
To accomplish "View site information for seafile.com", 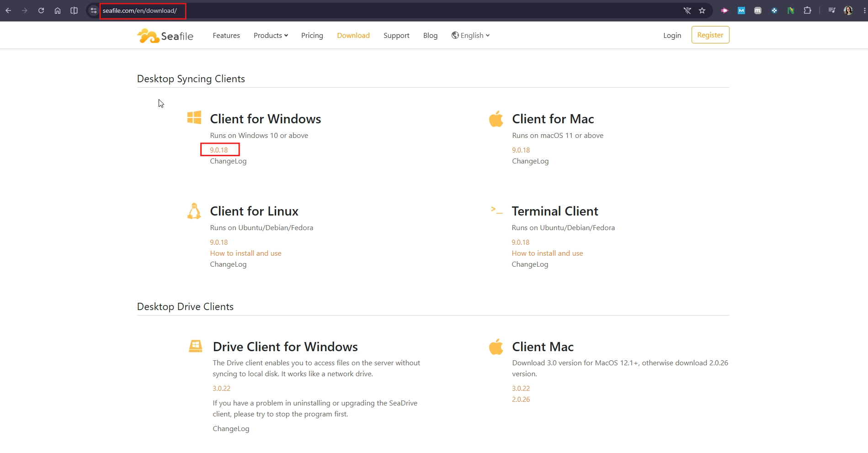I will coord(94,11).
